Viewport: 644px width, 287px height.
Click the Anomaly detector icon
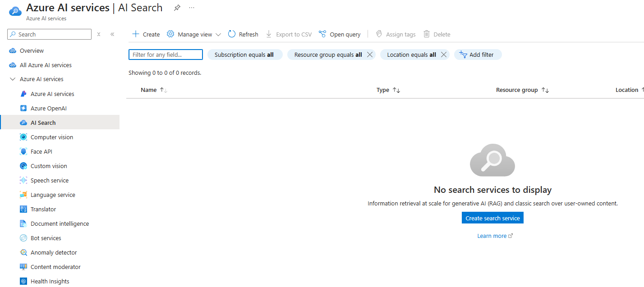pos(23,253)
